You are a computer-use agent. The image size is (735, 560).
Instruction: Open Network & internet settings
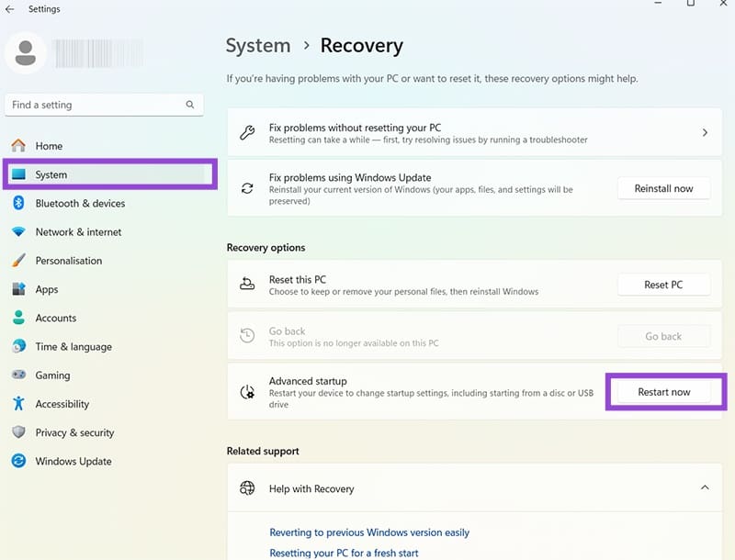click(x=78, y=232)
